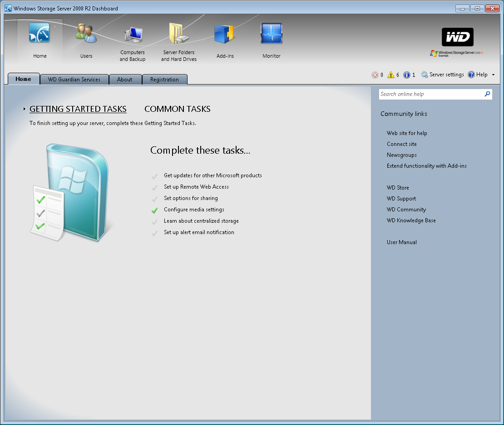The height and width of the screenshot is (425, 504).
Task: Click checkmark beside Set up Remote Web Access
Action: coord(155,188)
